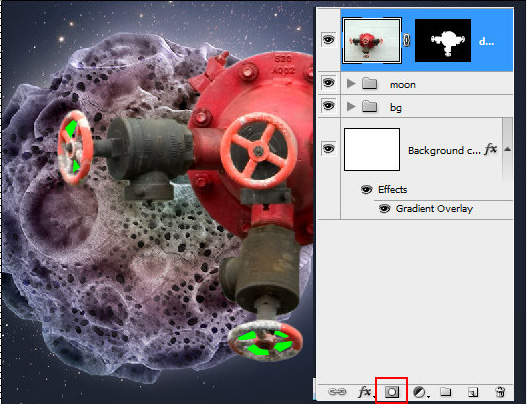This screenshot has height=404, width=527.
Task: Hide the bg group
Action: [329, 106]
